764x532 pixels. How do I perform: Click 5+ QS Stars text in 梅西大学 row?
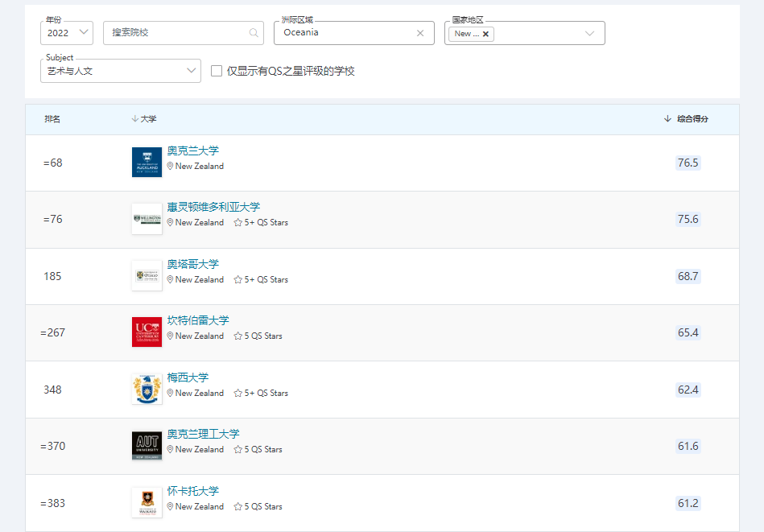(x=266, y=393)
